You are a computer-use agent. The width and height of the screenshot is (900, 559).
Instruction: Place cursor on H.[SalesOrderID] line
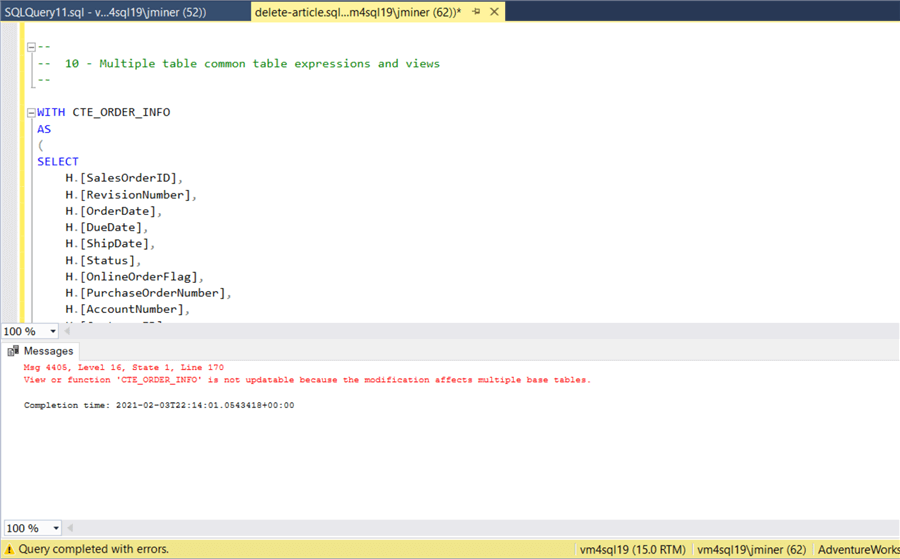[x=124, y=178]
